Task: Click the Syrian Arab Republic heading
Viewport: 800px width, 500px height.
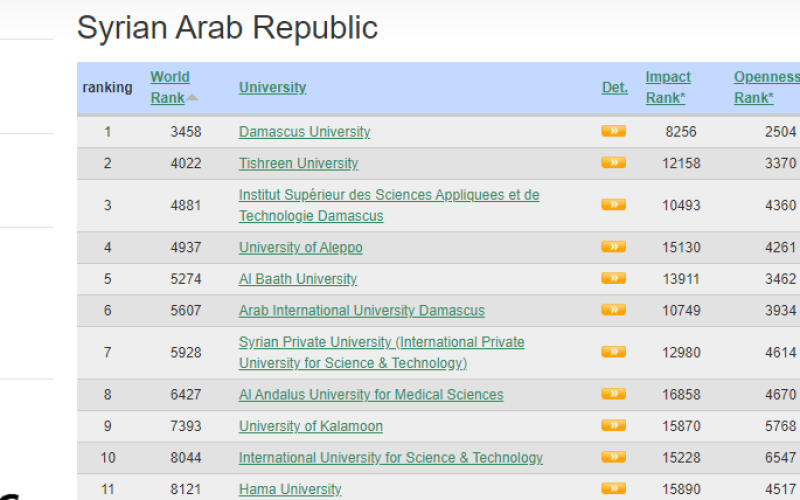Action: tap(227, 28)
